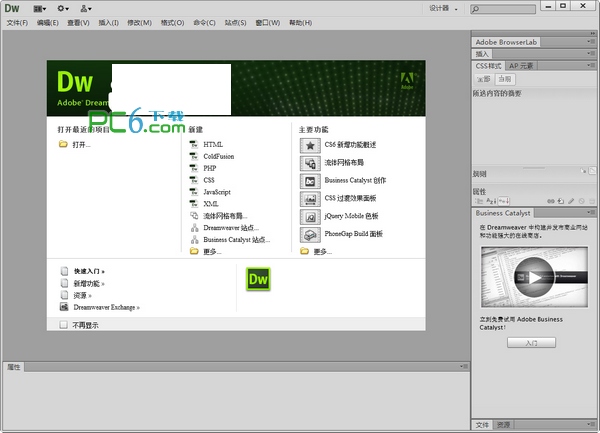Toggle the 全部 mode in CSS panel
This screenshot has width=600, height=433.
pyautogui.click(x=484, y=78)
